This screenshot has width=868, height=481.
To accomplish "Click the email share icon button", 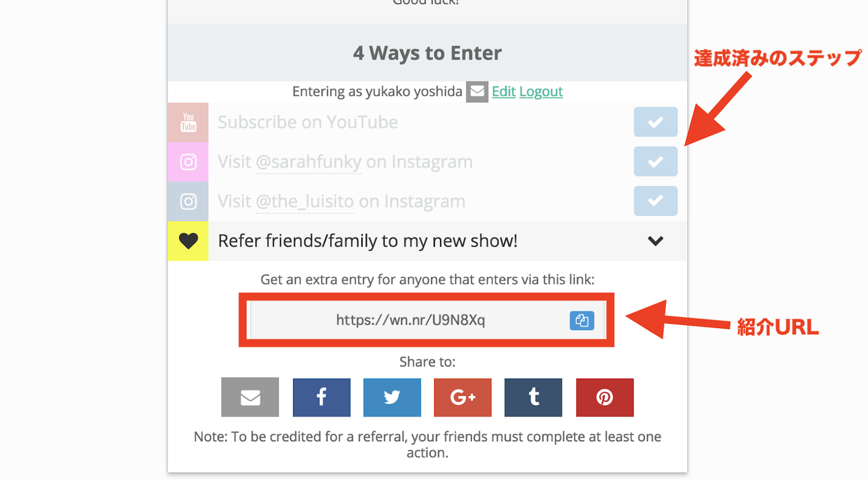I will [250, 398].
